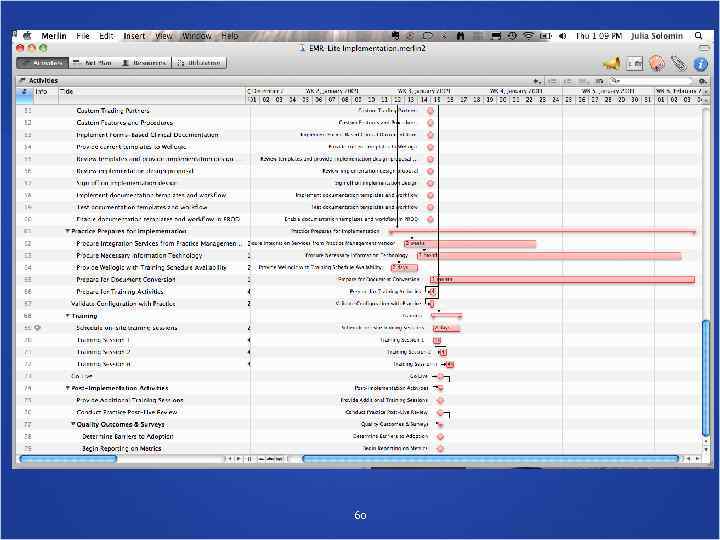This screenshot has height=540, width=720.
Task: Open the Edit menu
Action: [x=106, y=36]
